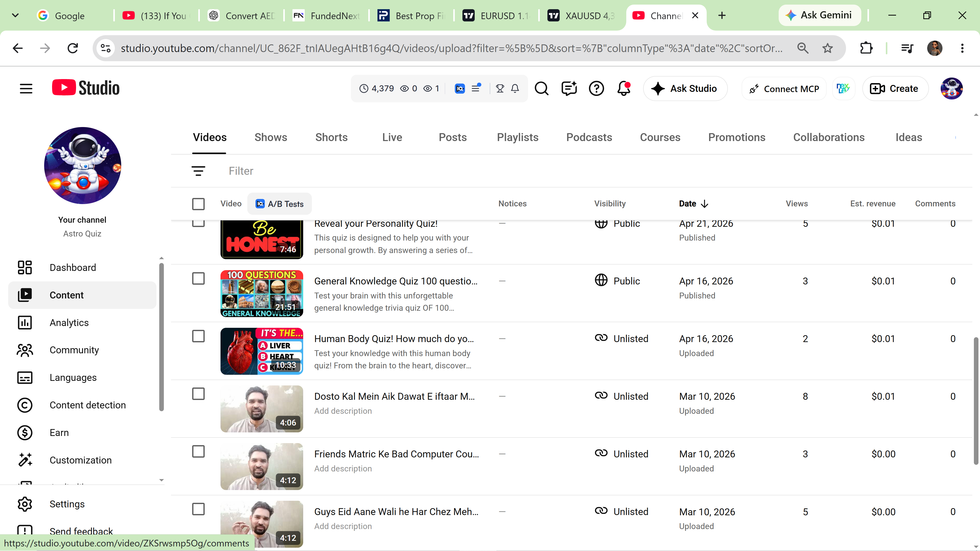Open the Create upload menu
980x551 pixels.
tap(895, 89)
